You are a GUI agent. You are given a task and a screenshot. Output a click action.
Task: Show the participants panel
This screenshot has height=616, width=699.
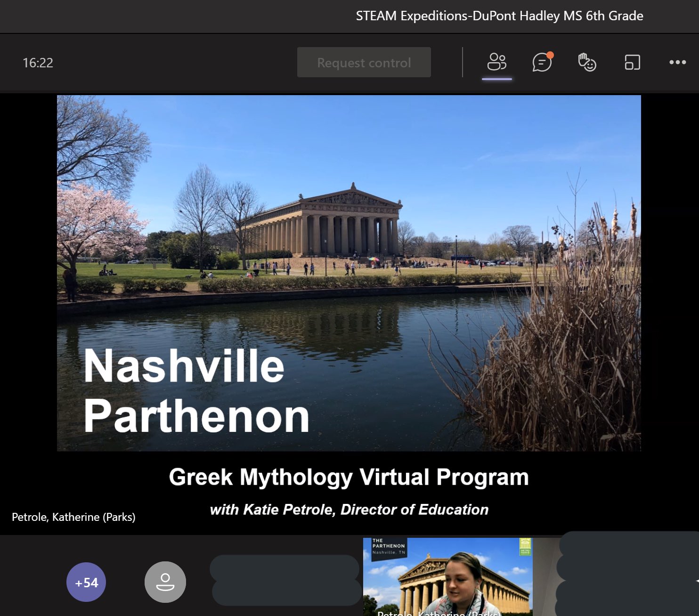497,62
